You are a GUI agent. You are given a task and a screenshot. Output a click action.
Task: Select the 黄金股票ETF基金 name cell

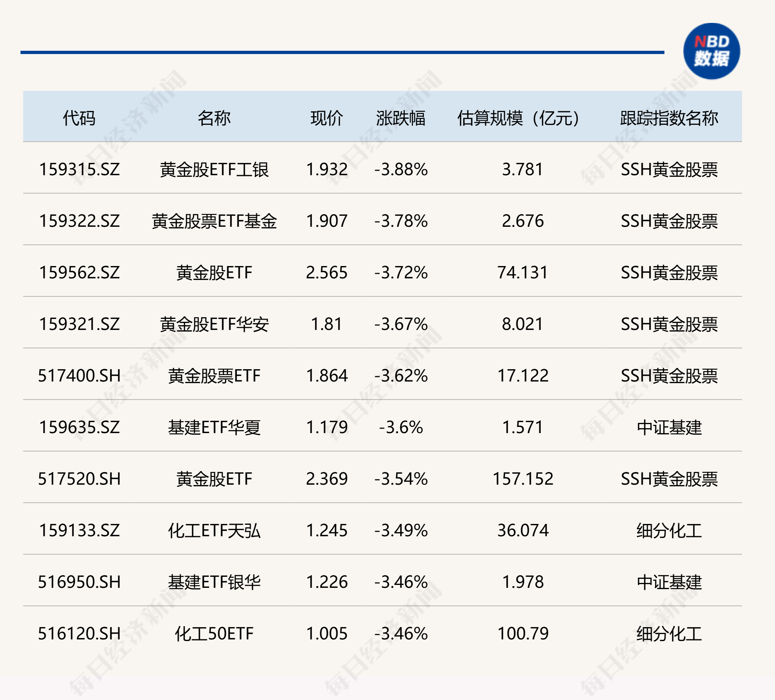(214, 221)
